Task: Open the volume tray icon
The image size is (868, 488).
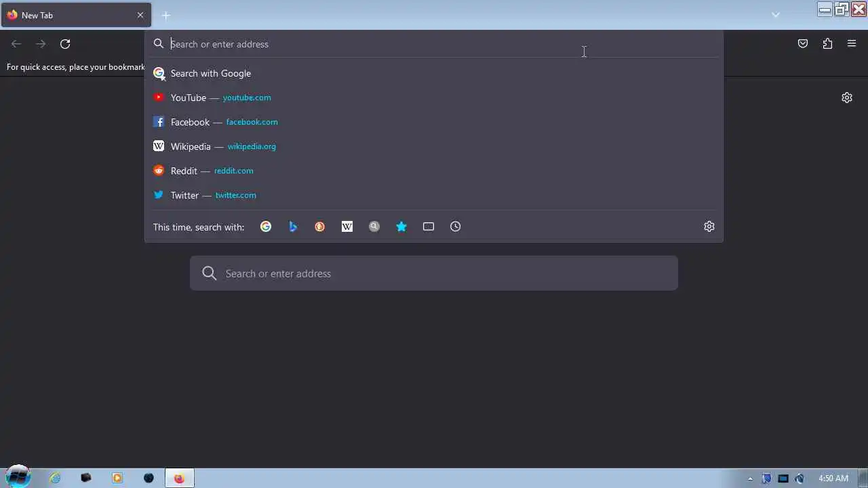Action: [x=800, y=479]
